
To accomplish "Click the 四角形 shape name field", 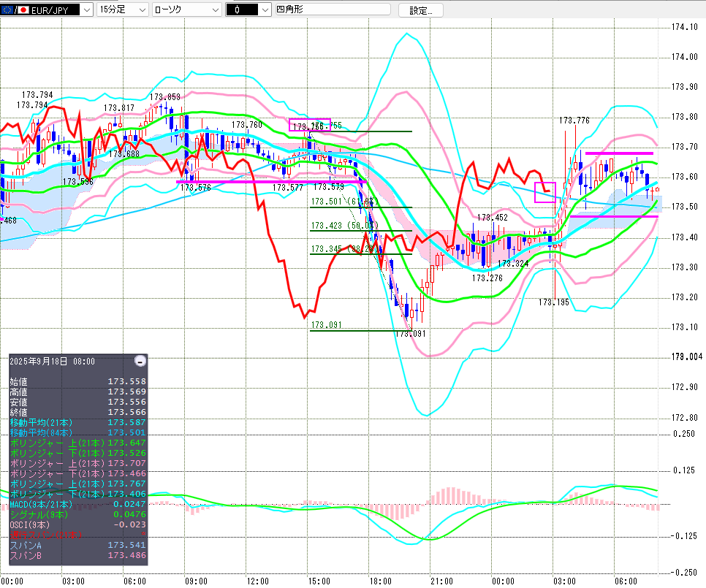I will click(332, 10).
